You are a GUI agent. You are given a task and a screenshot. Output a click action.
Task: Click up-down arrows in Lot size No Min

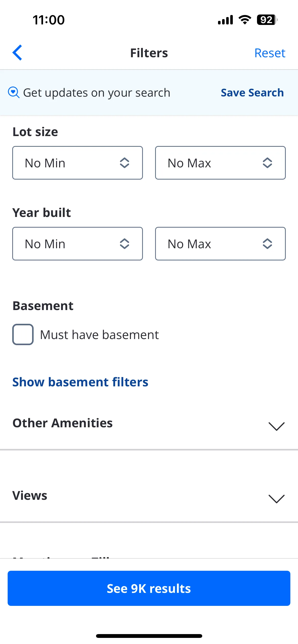tap(125, 163)
